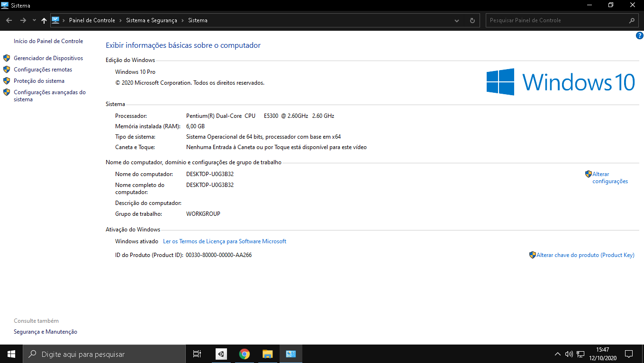
Task: Click the volume speaker tray icon
Action: pyautogui.click(x=569, y=354)
